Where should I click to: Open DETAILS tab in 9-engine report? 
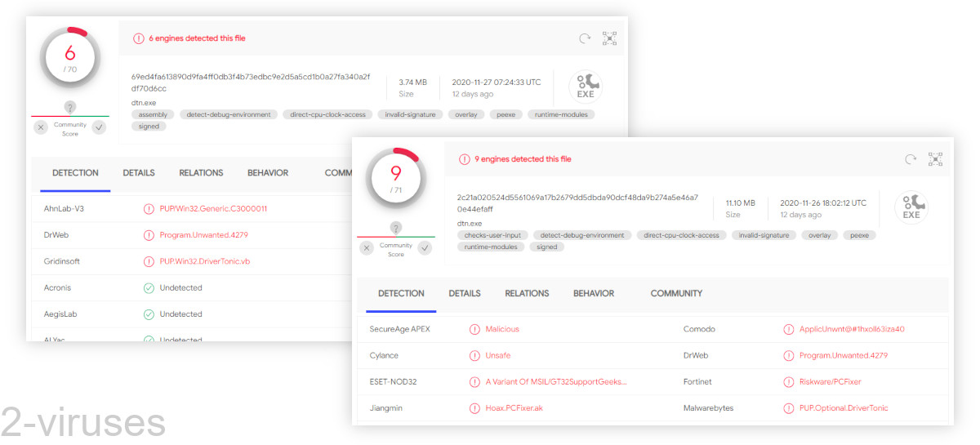(x=465, y=294)
